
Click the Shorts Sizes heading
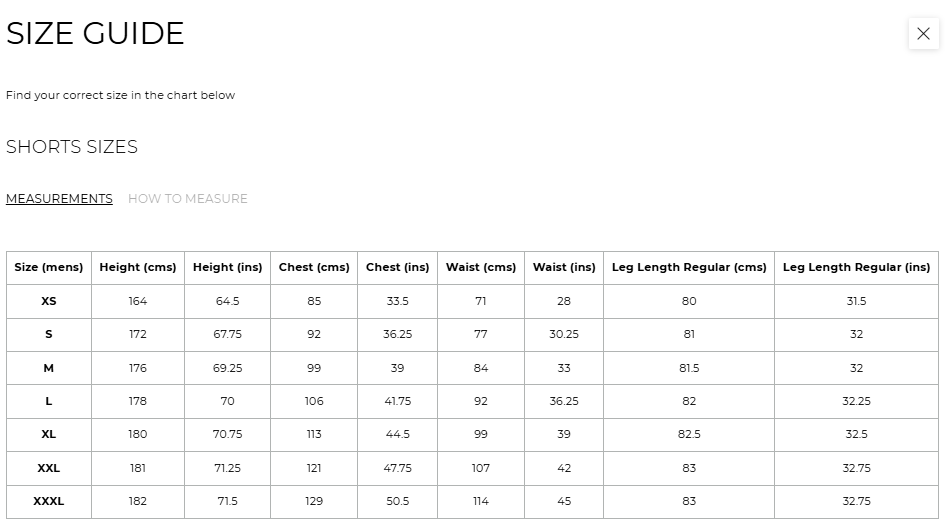point(72,147)
